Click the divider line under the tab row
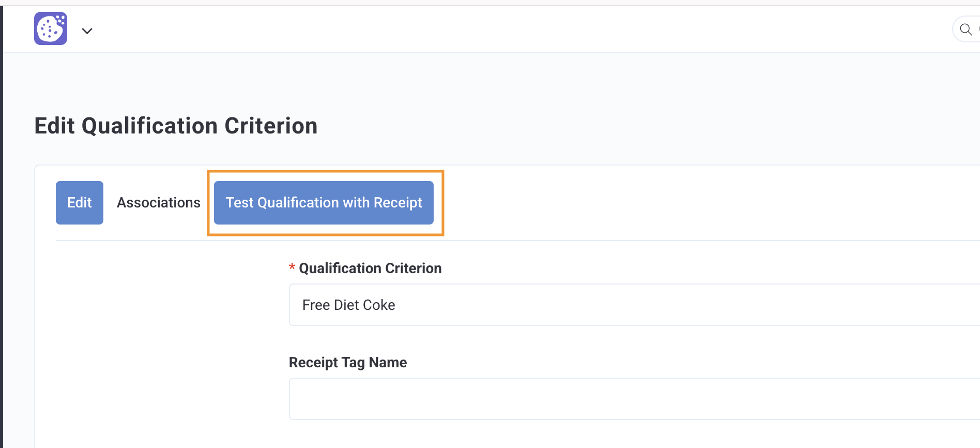Image resolution: width=980 pixels, height=448 pixels. click(x=518, y=241)
